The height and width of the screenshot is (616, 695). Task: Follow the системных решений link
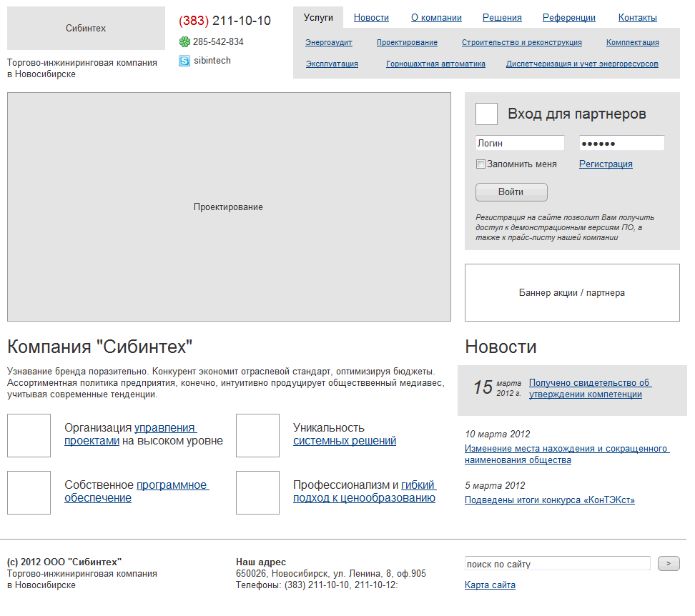pos(345,441)
